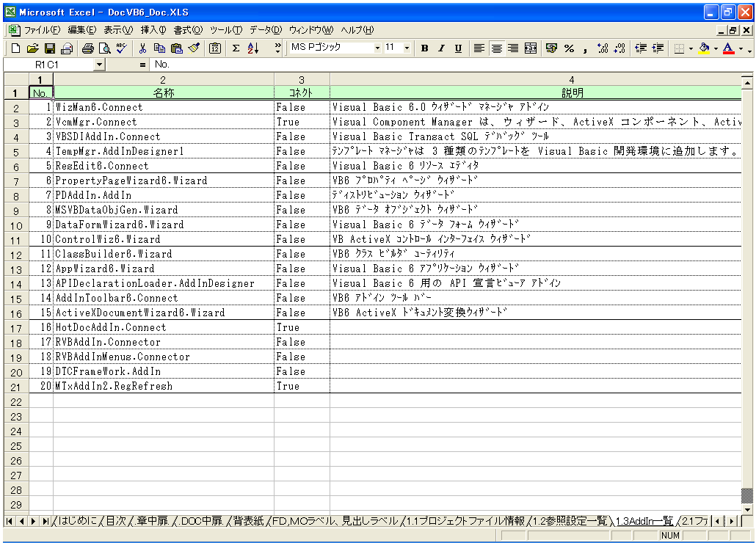Open the 書式(O) menu
Image resolution: width=756 pixels, height=543 pixels.
[188, 30]
